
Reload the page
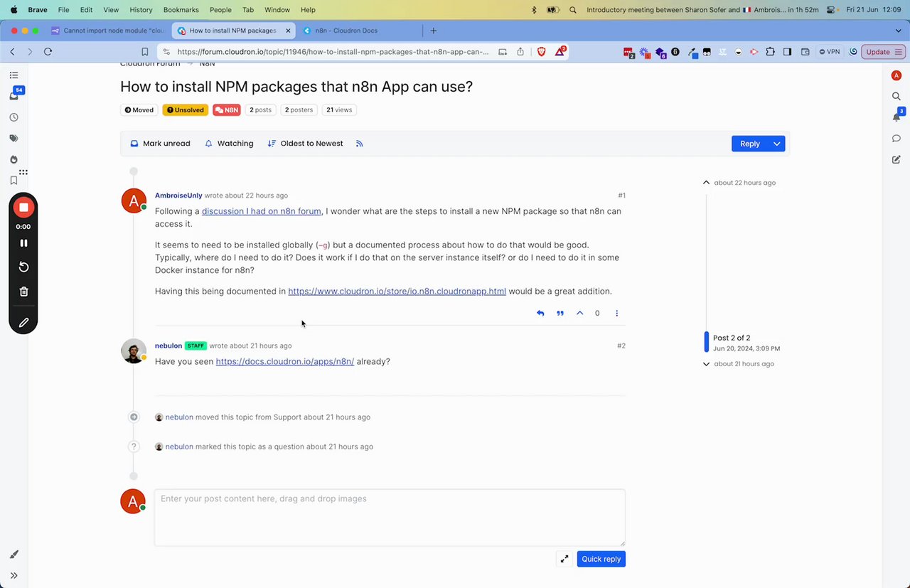(x=48, y=52)
